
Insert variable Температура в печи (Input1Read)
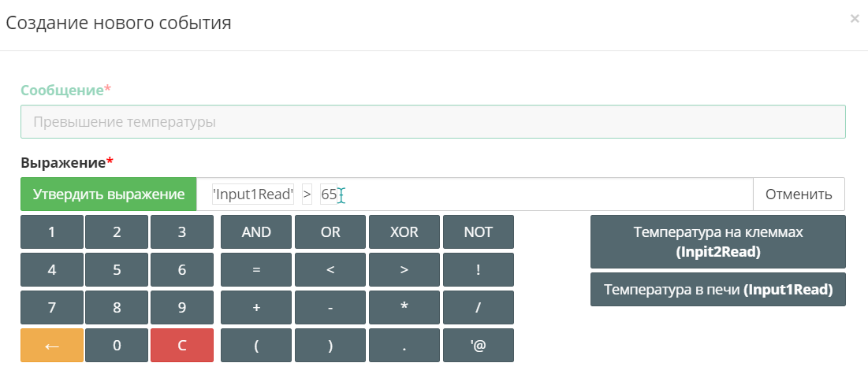click(x=718, y=289)
